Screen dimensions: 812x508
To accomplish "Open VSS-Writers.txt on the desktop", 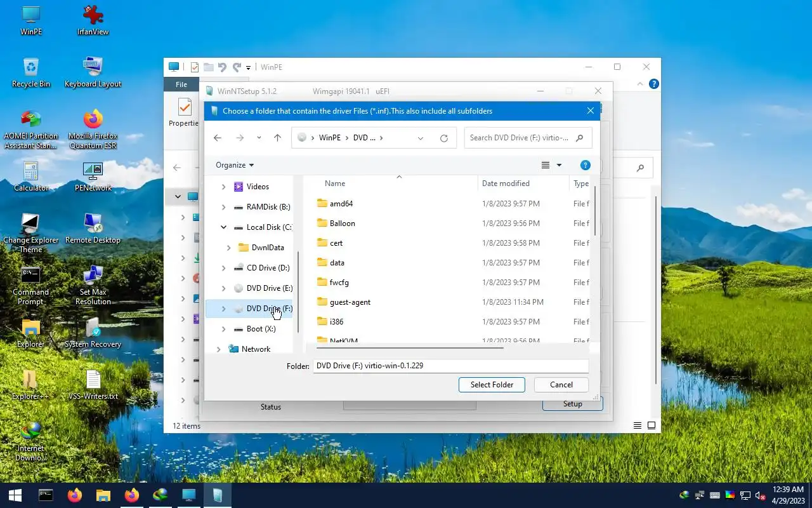I will 93,385.
